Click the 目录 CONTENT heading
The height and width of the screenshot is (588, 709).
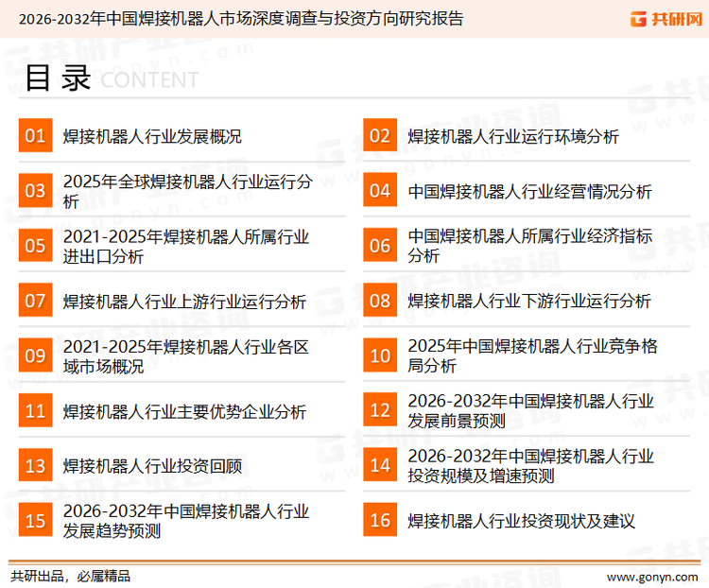111,79
